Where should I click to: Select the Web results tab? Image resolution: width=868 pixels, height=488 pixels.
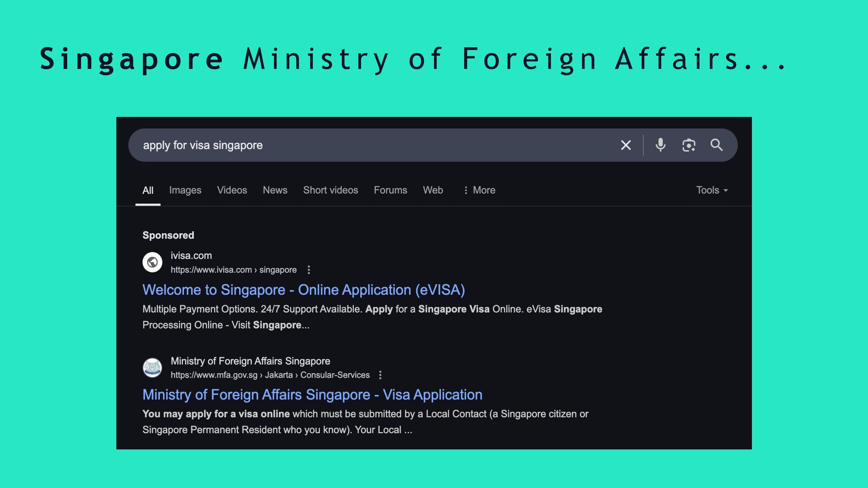[x=433, y=190]
